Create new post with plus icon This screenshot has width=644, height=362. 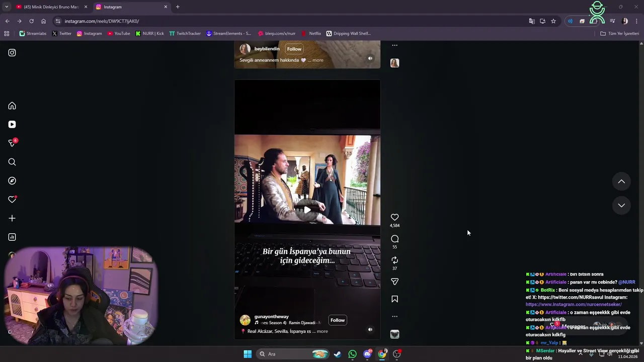pos(12,218)
